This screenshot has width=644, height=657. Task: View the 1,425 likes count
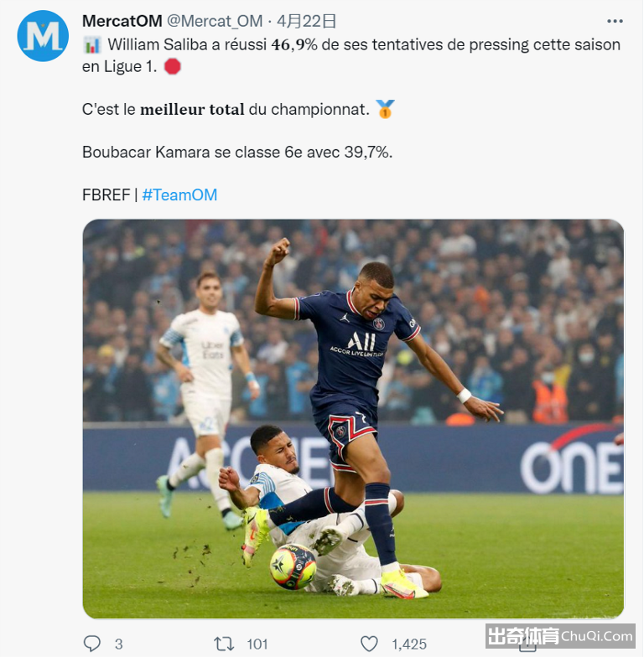[409, 644]
